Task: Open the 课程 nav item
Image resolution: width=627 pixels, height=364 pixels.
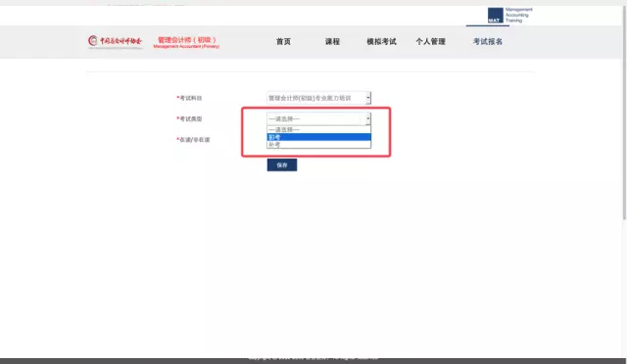Action: (332, 41)
